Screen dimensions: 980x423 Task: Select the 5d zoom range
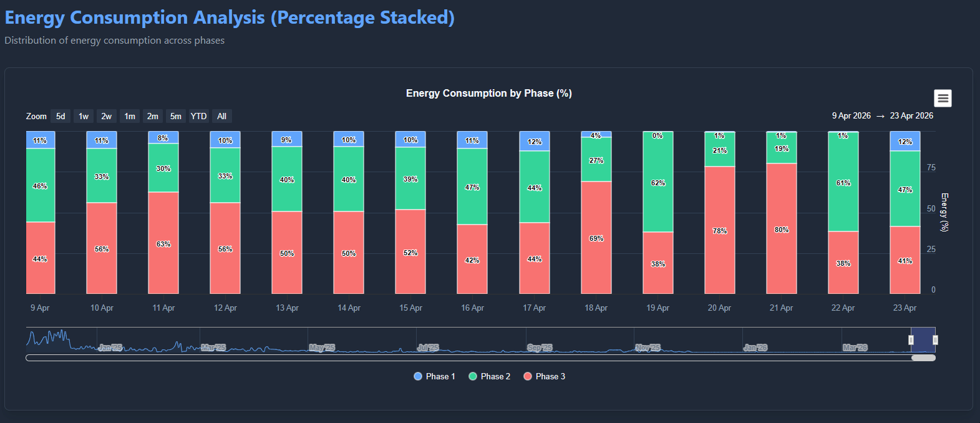tap(61, 116)
